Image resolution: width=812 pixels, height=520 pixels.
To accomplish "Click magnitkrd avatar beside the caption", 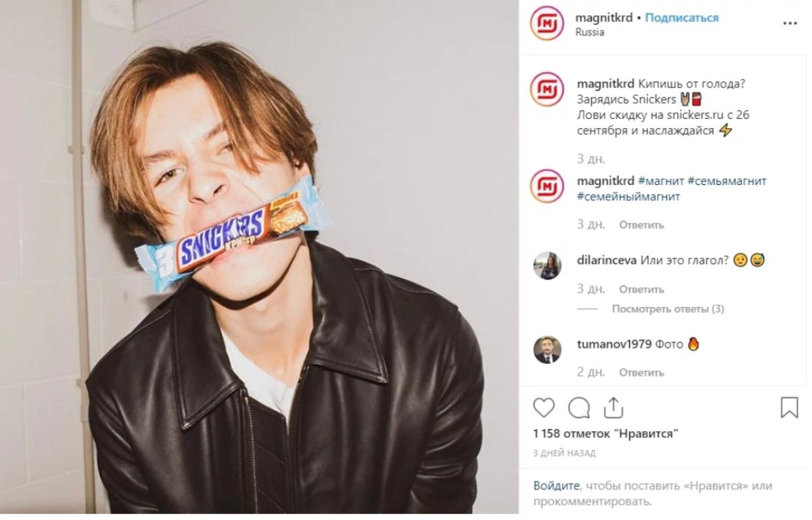I will click(x=546, y=89).
